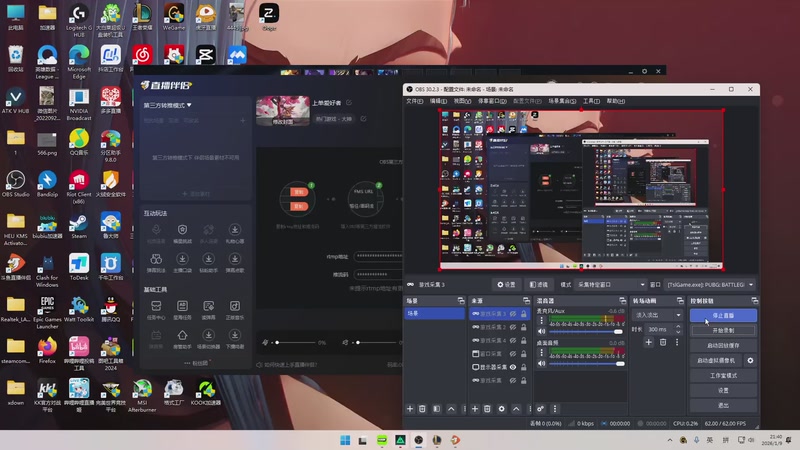Open ToDesk desktop shortcut
The height and width of the screenshot is (450, 800).
pyautogui.click(x=79, y=267)
